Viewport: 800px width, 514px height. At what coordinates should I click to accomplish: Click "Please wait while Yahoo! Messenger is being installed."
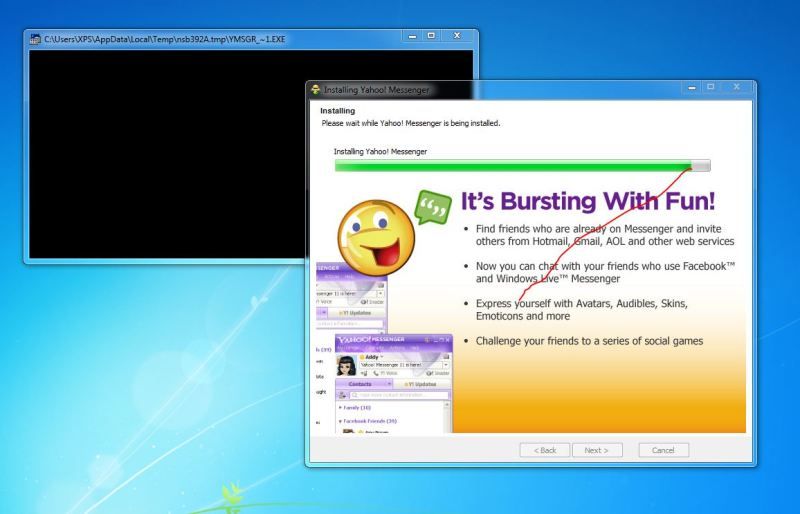point(411,123)
